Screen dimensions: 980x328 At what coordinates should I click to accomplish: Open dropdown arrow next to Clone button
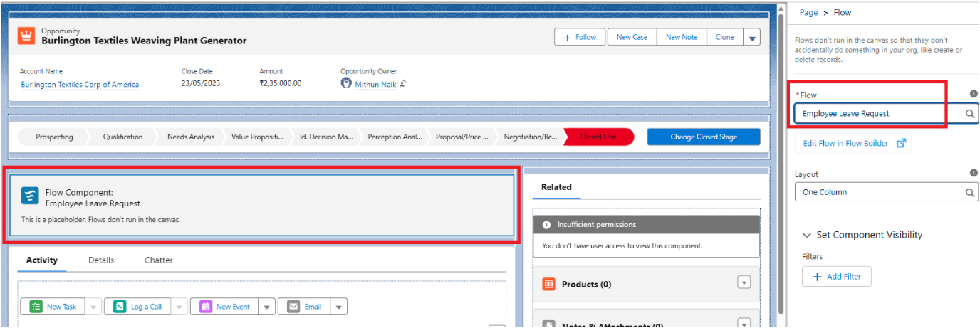click(x=751, y=38)
